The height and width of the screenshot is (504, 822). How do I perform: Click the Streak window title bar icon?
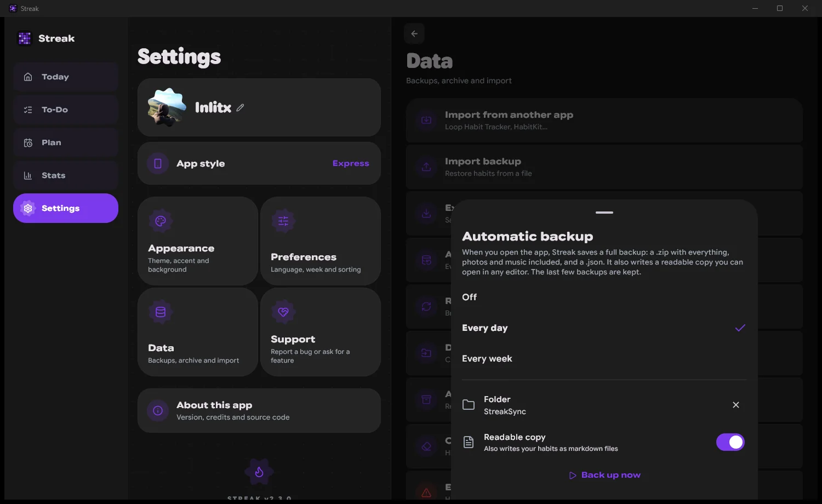13,8
